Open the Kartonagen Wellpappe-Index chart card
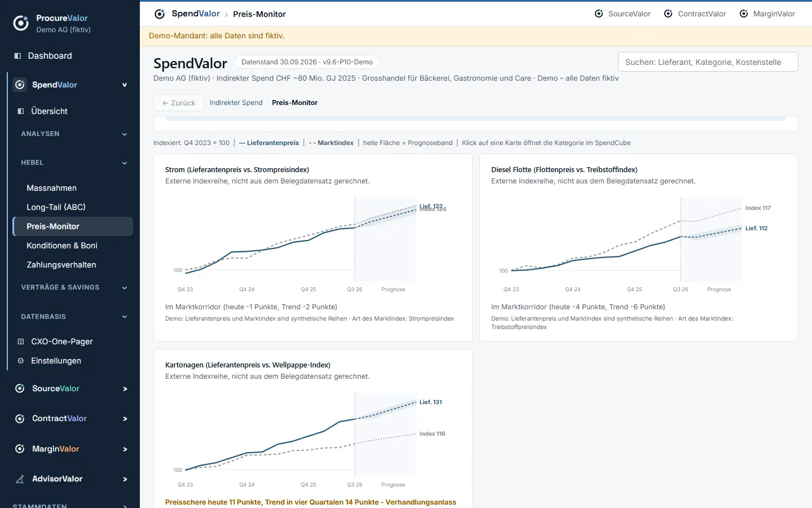 [x=313, y=429]
